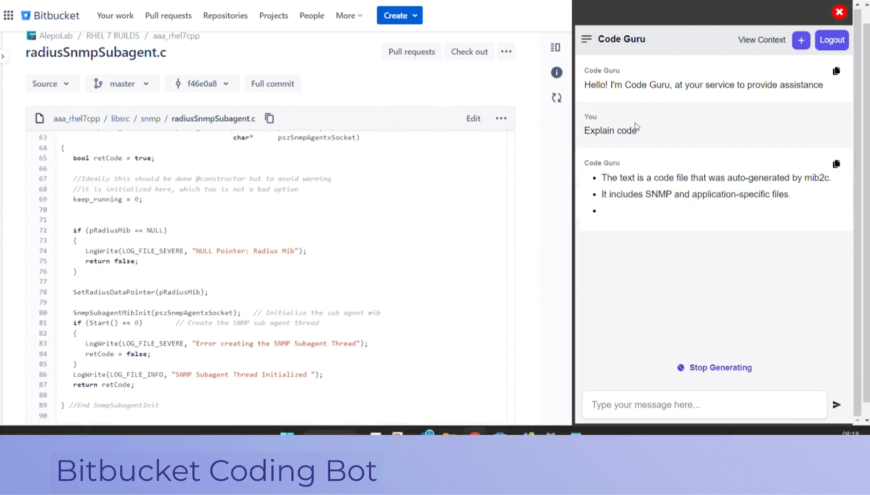Image resolution: width=870 pixels, height=495 pixels.
Task: Open RHEL 7 BUILDS breadcrumb link
Action: (113, 36)
